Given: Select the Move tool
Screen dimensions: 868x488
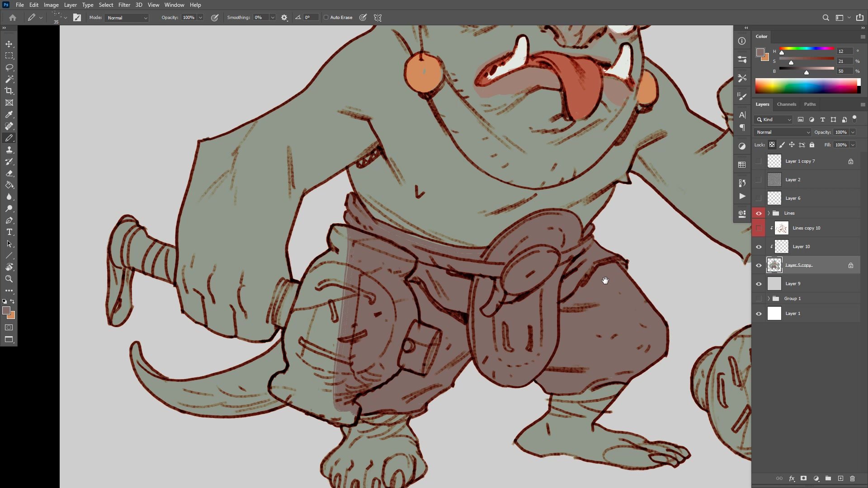Looking at the screenshot, I should click(9, 44).
